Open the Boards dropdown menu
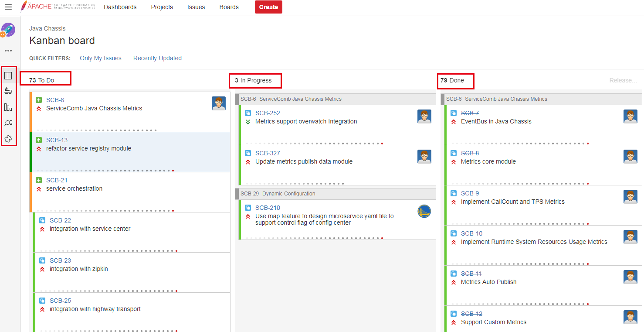Viewport: 644px width, 332px height. click(x=229, y=7)
